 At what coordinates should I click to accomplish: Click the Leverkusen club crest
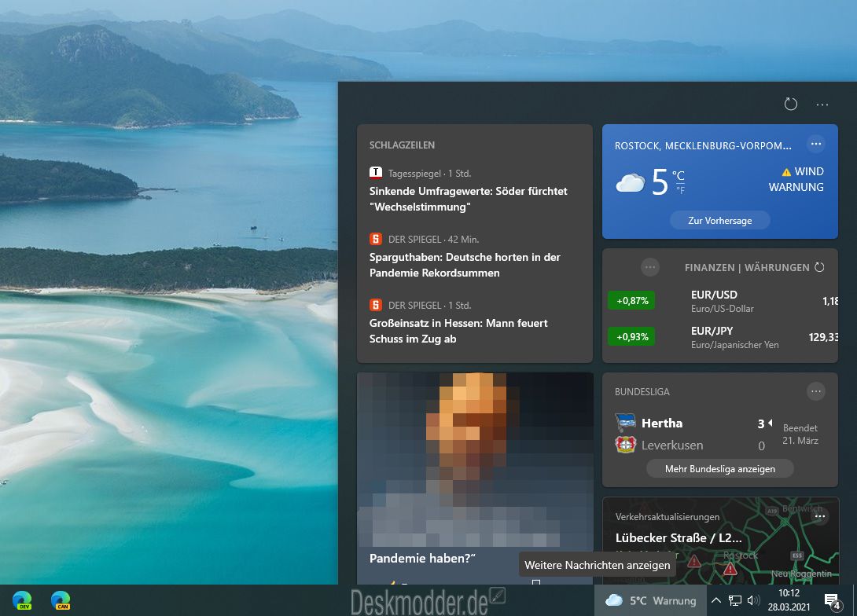click(625, 445)
